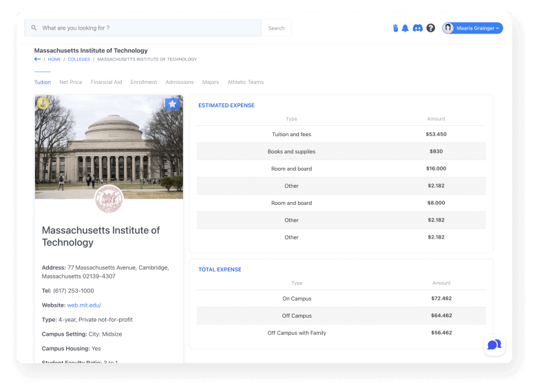Screen dimensions: 537x392
Task: Switch to the Net Price tab
Action: (x=71, y=83)
